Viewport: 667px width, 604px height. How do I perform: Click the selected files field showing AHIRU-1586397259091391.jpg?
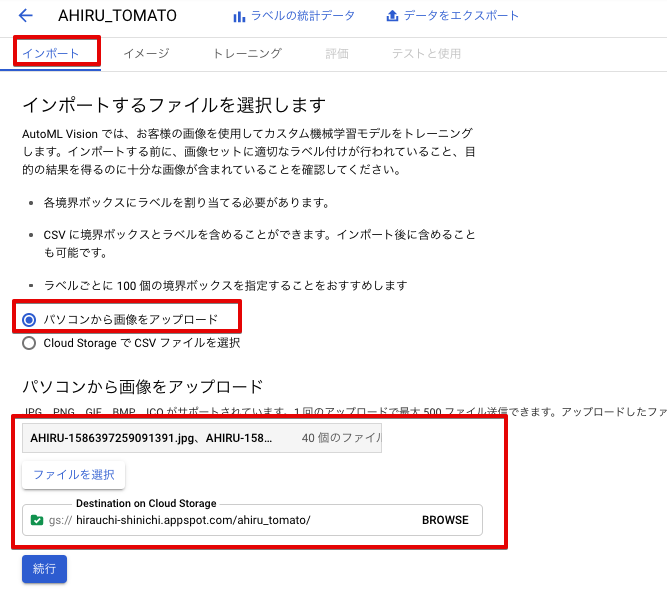tap(202, 438)
